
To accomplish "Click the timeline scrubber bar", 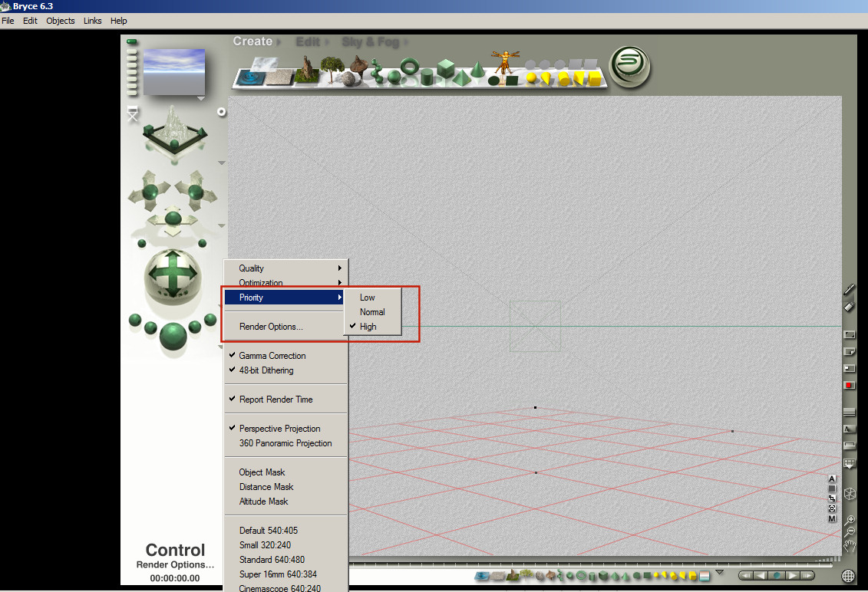I will tap(591, 565).
